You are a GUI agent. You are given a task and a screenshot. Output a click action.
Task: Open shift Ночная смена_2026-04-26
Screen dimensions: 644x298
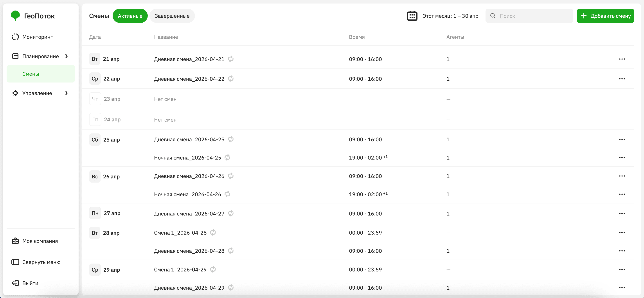pyautogui.click(x=187, y=194)
